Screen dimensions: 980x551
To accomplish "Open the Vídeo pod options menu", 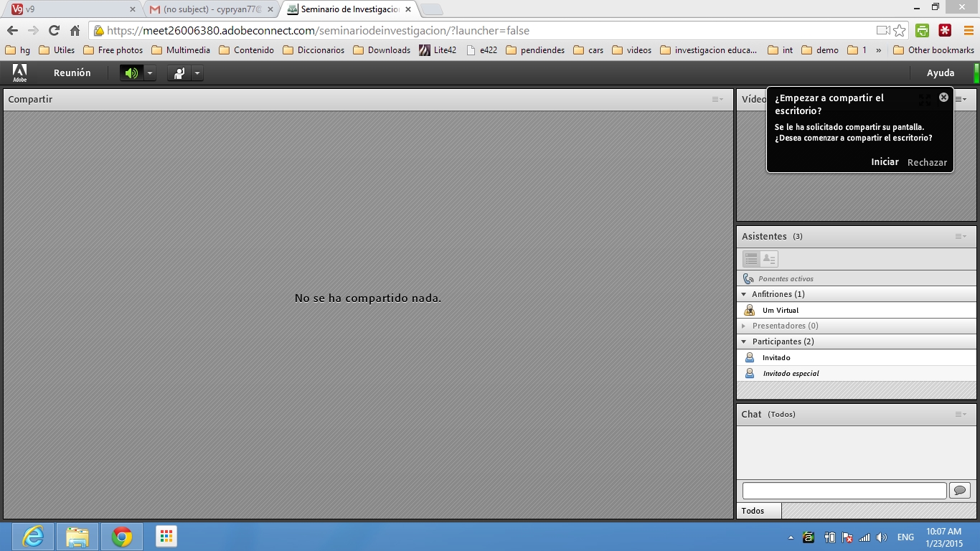I will (x=961, y=99).
